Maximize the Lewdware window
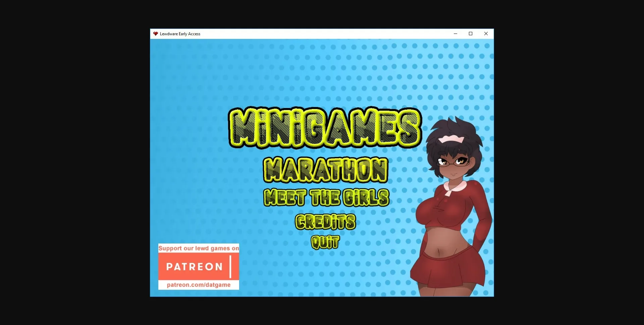 point(471,34)
